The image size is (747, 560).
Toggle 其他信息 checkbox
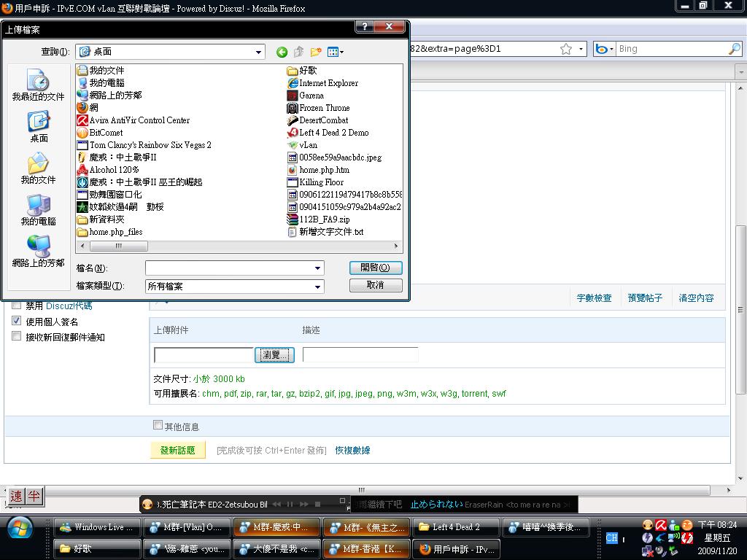pos(158,425)
